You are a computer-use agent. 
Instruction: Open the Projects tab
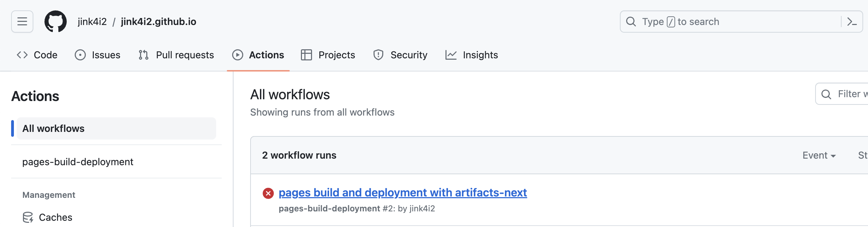tap(328, 55)
